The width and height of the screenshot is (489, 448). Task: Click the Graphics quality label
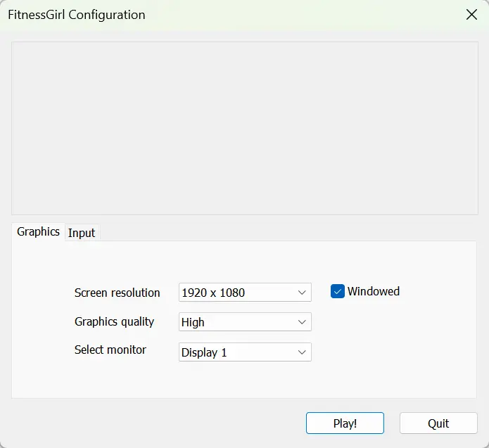(114, 321)
